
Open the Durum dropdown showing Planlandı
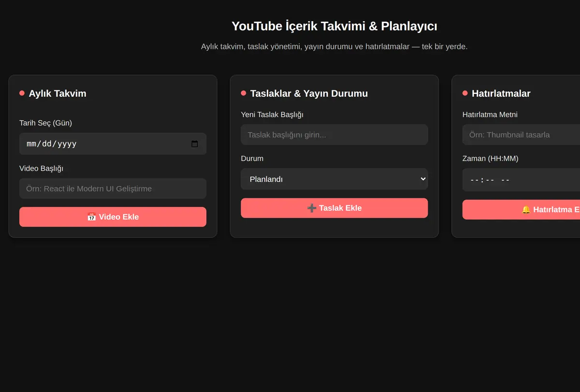[334, 179]
